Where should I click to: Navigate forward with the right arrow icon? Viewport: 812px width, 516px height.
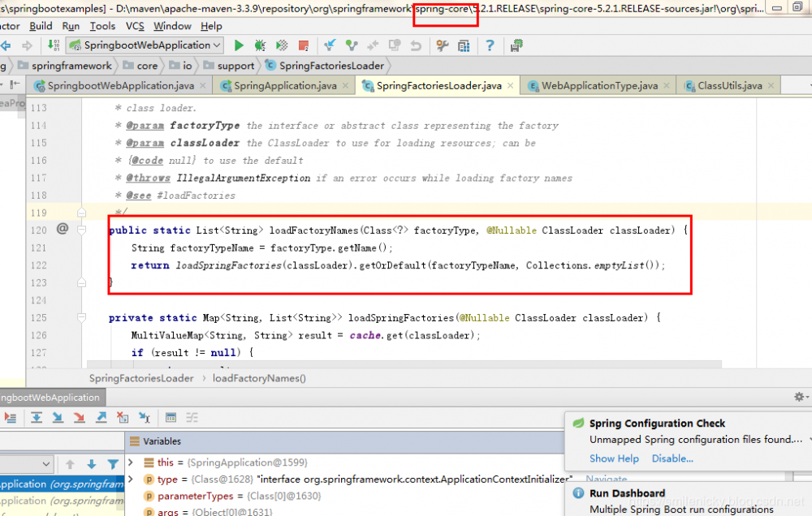click(x=27, y=45)
